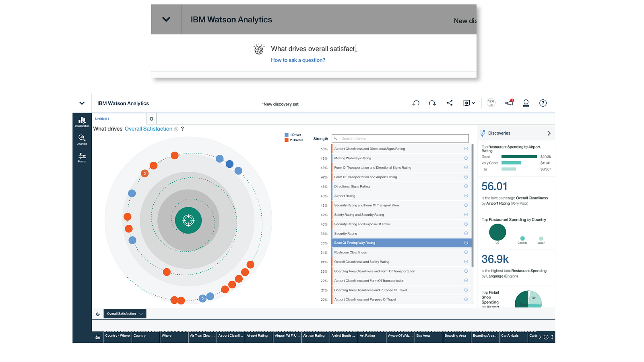
Task: Select the Art Rating column
Action: 372,337
